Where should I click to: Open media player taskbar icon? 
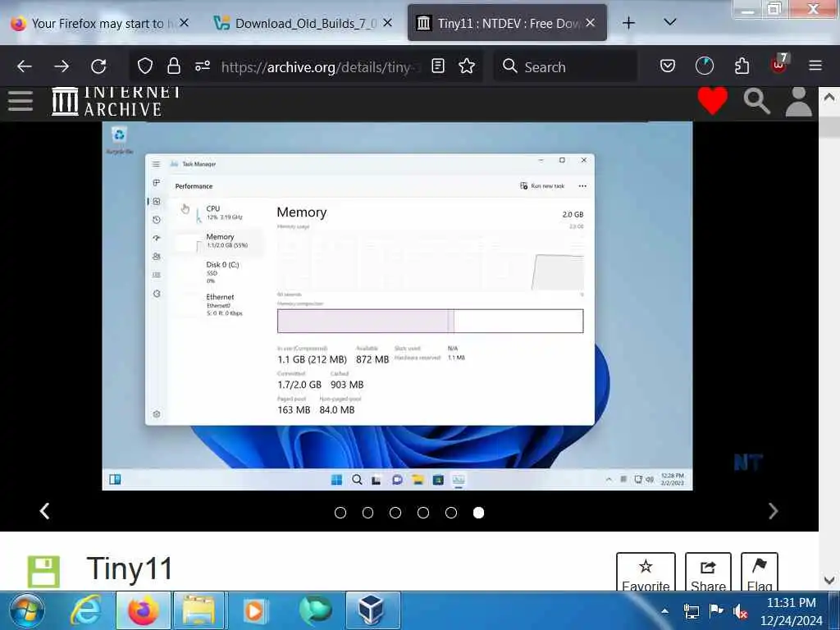pos(256,610)
